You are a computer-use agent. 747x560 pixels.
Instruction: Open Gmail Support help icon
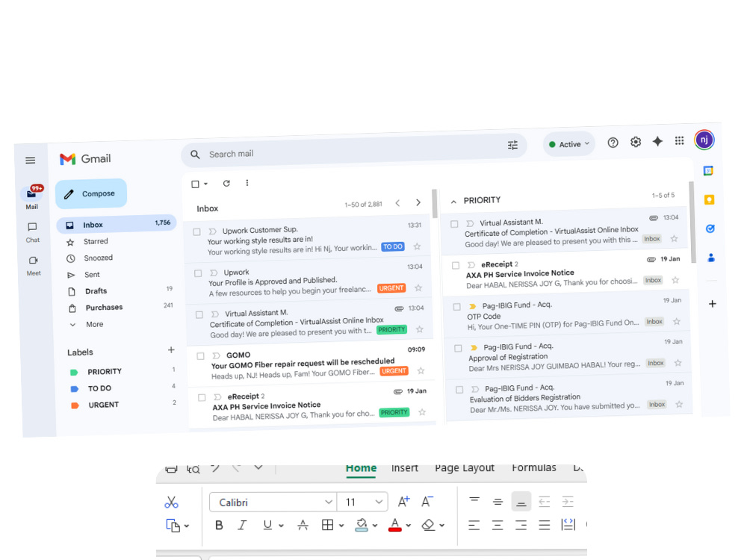[x=613, y=143]
